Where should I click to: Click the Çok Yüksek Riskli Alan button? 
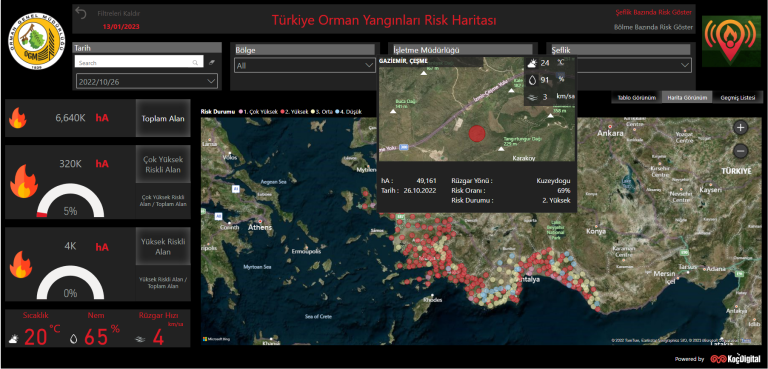coord(163,165)
